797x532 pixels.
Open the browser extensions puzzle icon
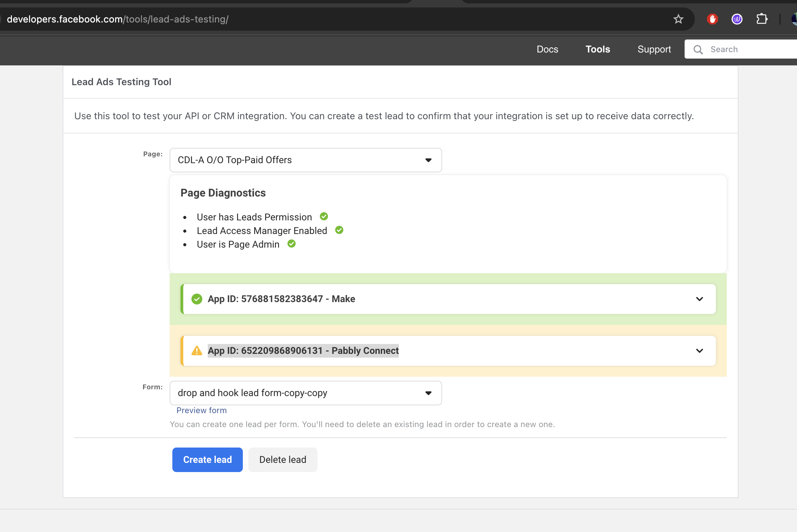[762, 19]
